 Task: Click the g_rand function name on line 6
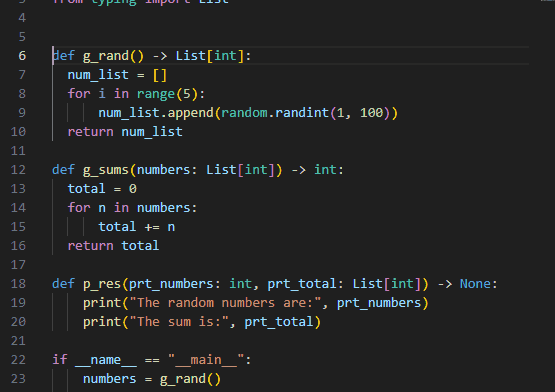(x=106, y=56)
